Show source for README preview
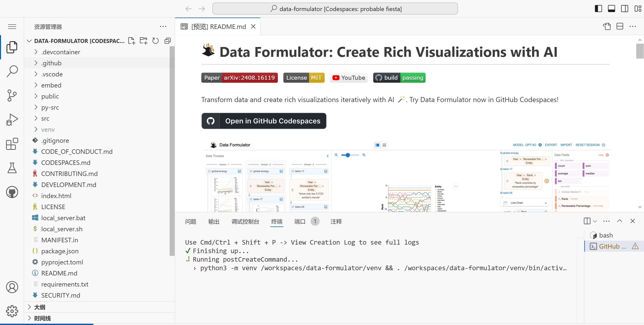The width and height of the screenshot is (644, 325). 607,26
